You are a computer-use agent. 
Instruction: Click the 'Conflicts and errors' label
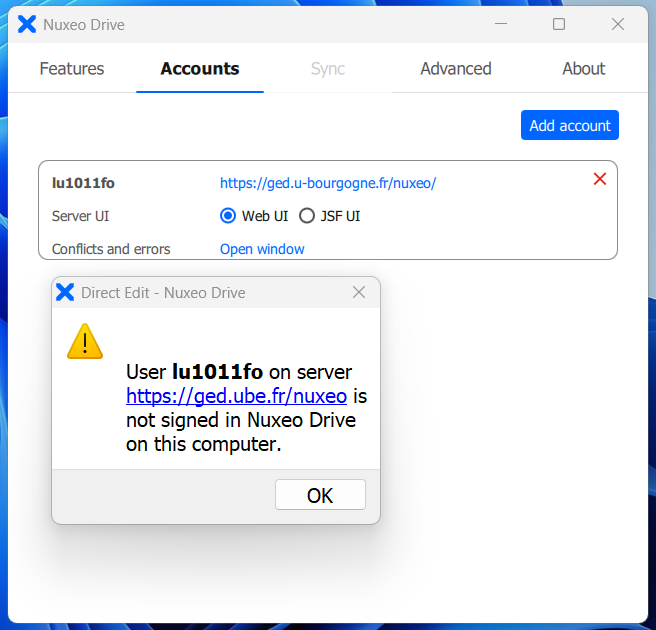pos(111,249)
